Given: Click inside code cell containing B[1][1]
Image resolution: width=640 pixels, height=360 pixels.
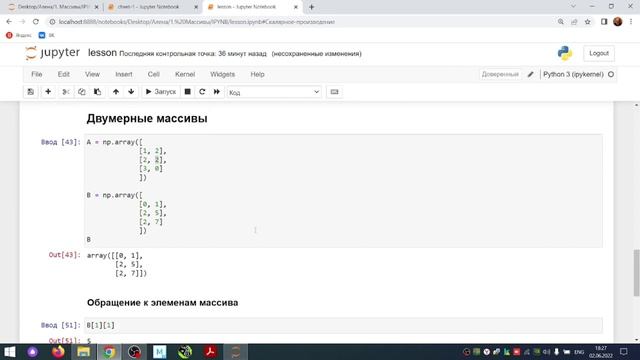Looking at the screenshot, I should click(343, 325).
